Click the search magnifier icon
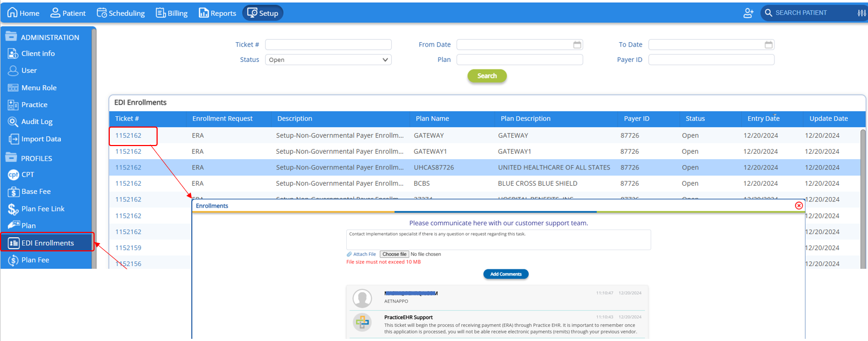868x341 pixels. click(x=769, y=12)
